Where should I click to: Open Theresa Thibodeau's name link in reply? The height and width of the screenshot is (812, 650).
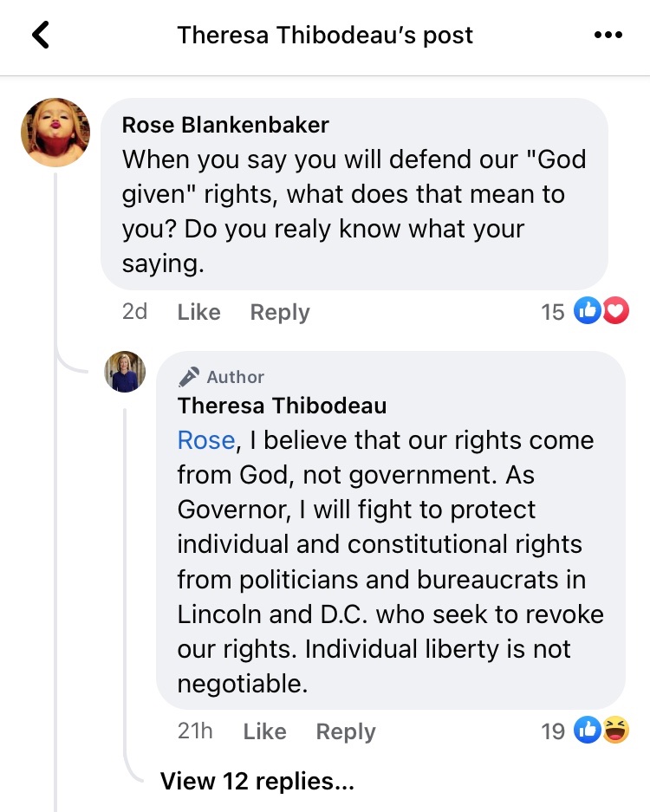[x=282, y=406]
